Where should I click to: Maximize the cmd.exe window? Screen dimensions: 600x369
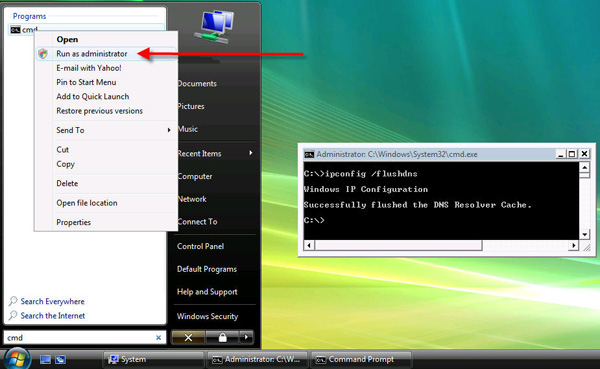coord(572,154)
